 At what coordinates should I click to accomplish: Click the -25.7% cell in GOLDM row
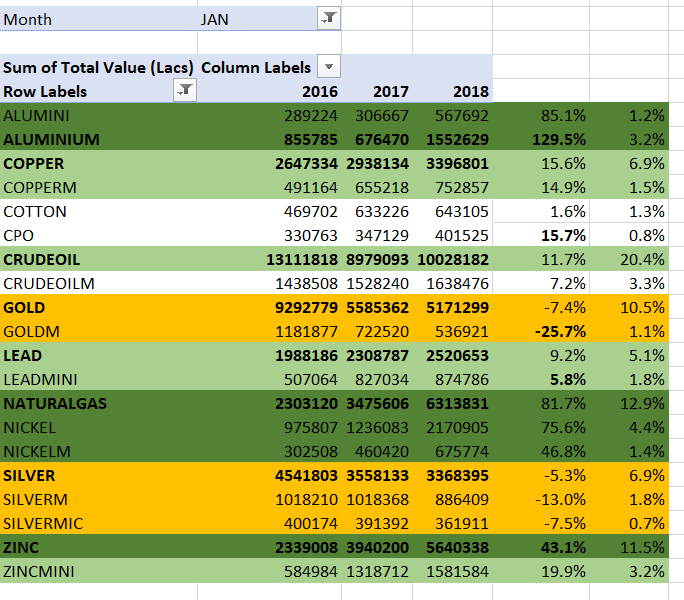tap(560, 331)
